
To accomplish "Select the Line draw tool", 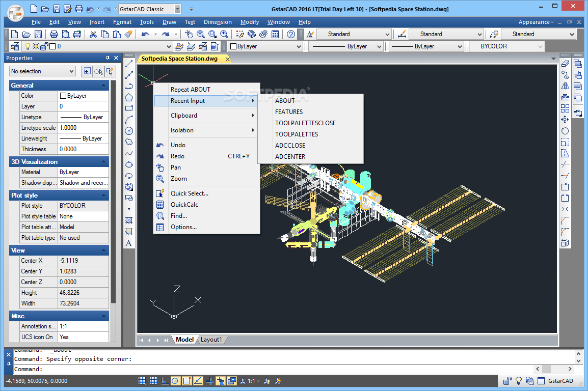I will tap(128, 64).
